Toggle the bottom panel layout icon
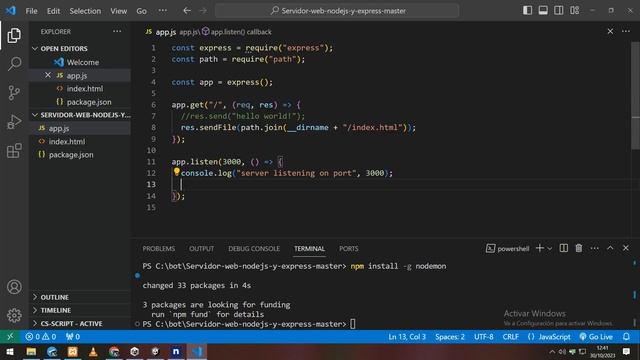The height and width of the screenshot is (360, 640). click(x=543, y=11)
